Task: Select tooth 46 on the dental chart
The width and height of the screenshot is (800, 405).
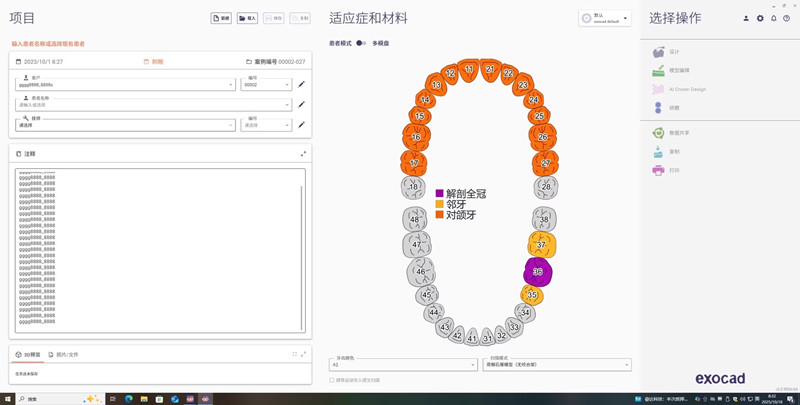Action: click(x=421, y=271)
